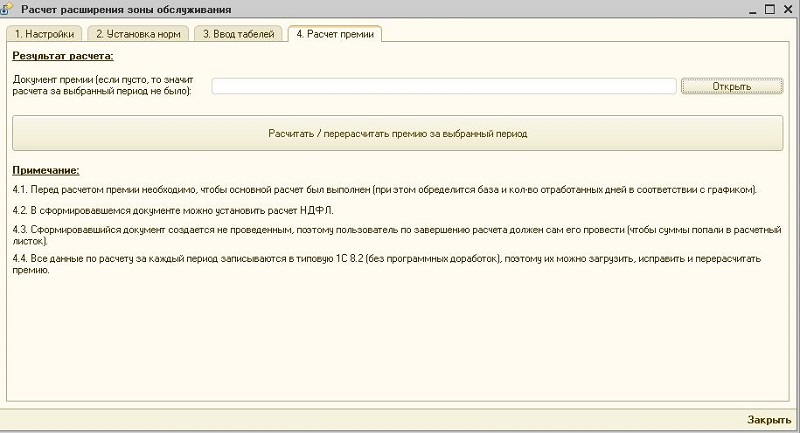The width and height of the screenshot is (800, 433).
Task: Close the window with the title bar X
Action: click(x=788, y=9)
